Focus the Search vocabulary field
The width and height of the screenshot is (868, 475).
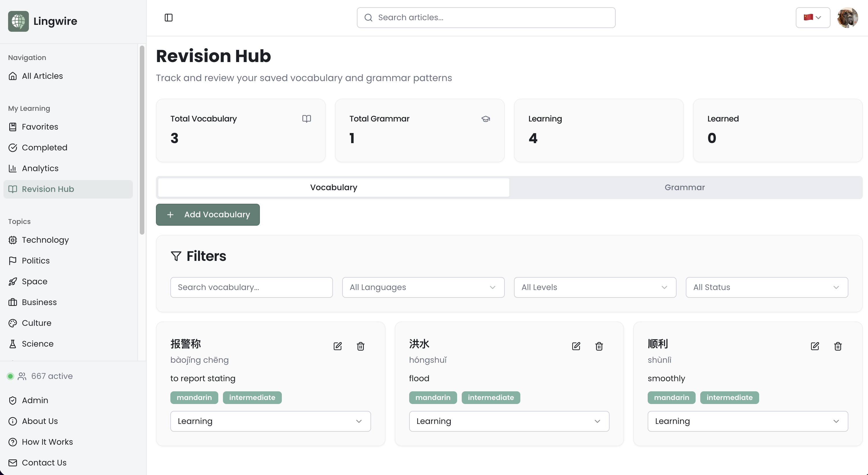point(252,287)
